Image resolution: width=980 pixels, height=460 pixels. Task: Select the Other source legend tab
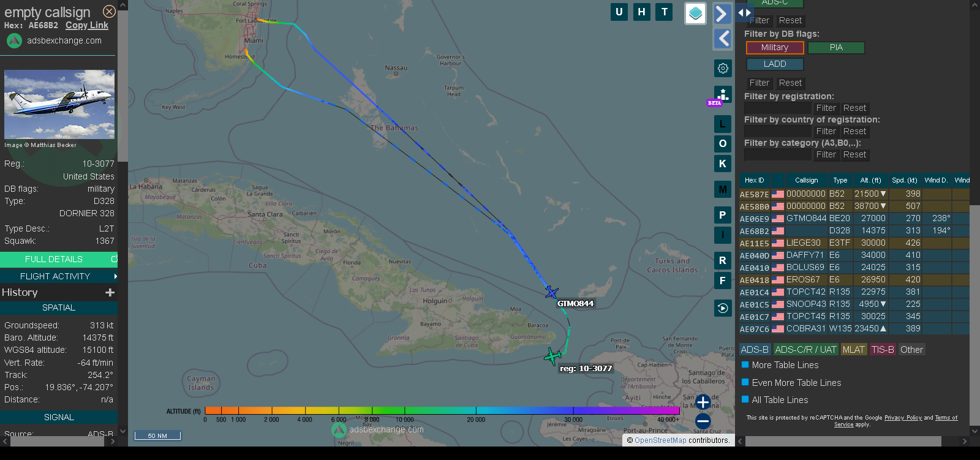pyautogui.click(x=911, y=350)
